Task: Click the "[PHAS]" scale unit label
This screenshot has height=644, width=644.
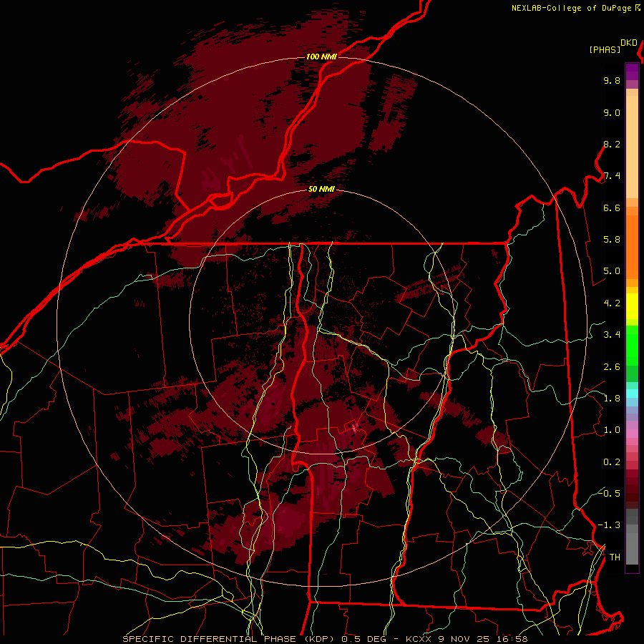Action: [605, 50]
